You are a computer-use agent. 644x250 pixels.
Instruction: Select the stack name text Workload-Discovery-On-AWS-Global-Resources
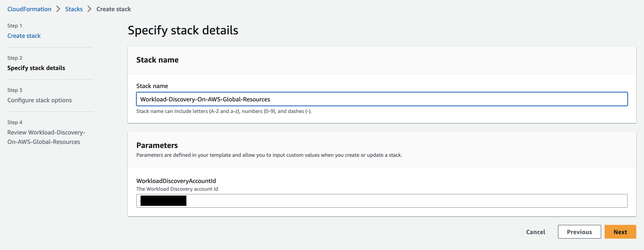(205, 99)
